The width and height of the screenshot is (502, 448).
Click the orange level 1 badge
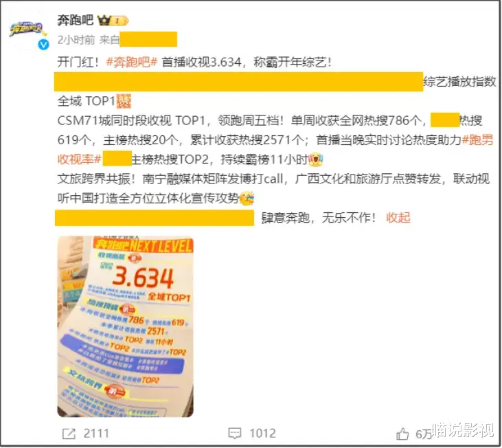(x=119, y=21)
